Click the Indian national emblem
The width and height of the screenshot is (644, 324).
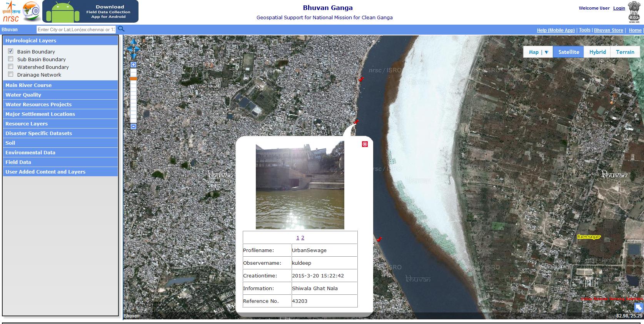tap(634, 12)
